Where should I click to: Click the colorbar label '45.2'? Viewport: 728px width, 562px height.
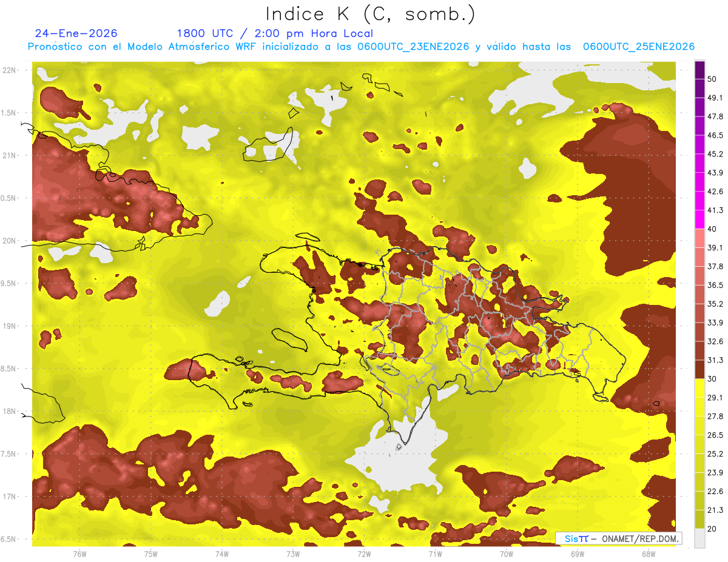pyautogui.click(x=715, y=154)
